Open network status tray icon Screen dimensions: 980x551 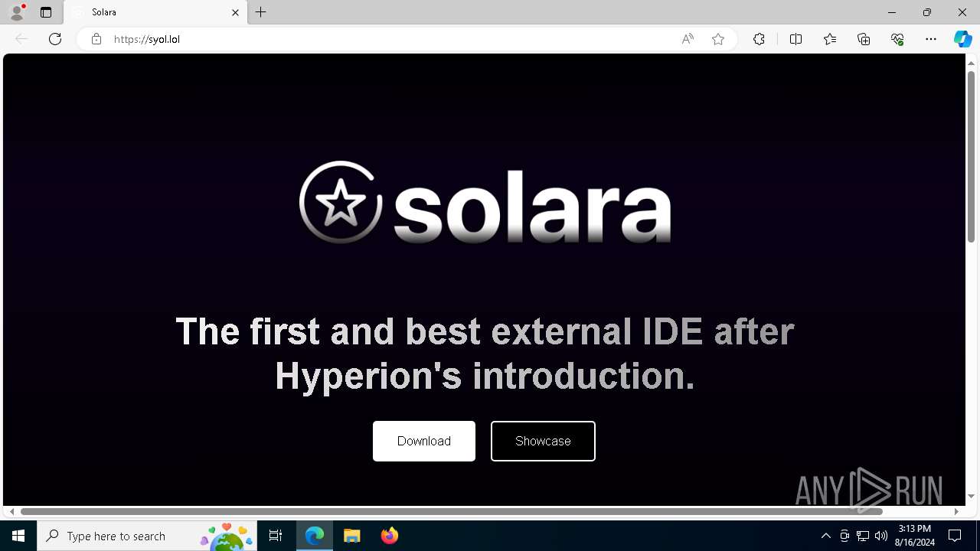click(x=863, y=536)
